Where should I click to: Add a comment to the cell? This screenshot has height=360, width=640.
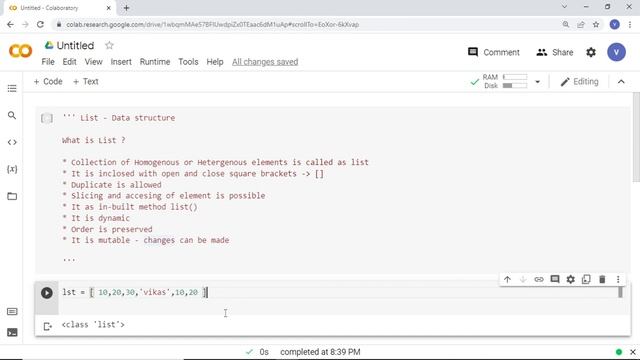[x=555, y=280]
